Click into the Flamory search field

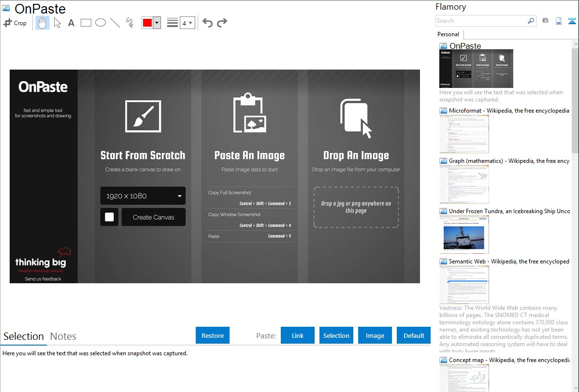[x=481, y=21]
